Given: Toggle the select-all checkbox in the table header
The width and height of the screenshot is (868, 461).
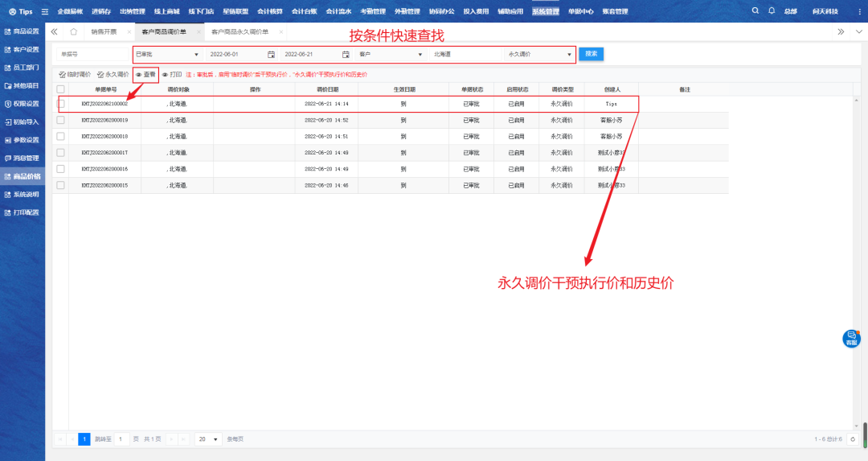Looking at the screenshot, I should coord(60,88).
